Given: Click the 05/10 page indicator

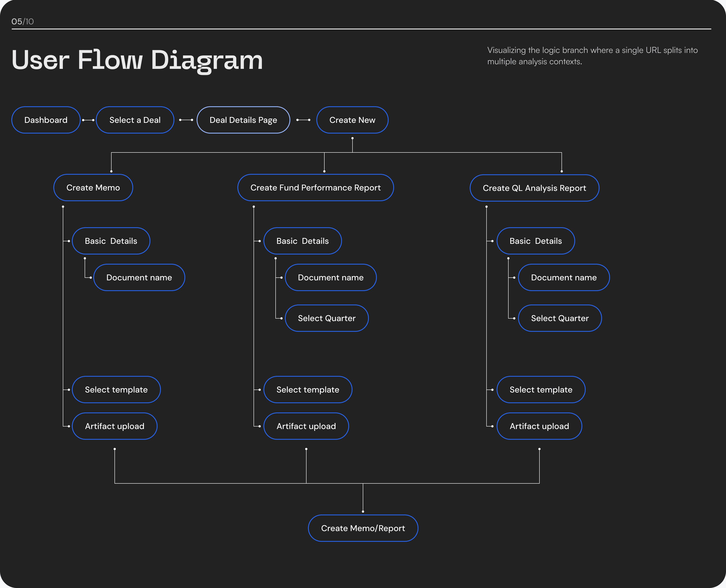Looking at the screenshot, I should [x=22, y=22].
